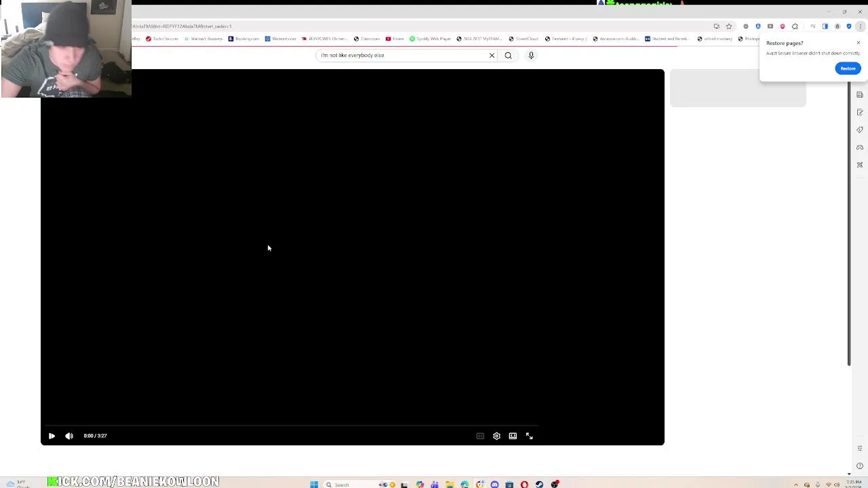Open the side panel toggle icon
This screenshot has height=488, width=868.
[825, 26]
